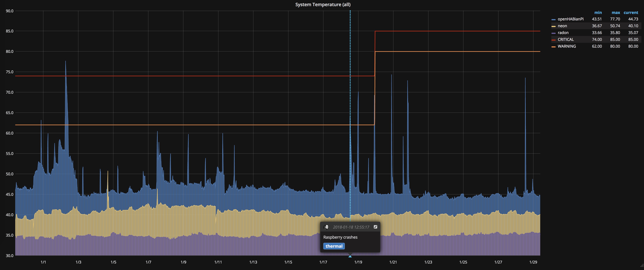The width and height of the screenshot is (644, 270).
Task: Open the color picker for openHABianPi swatch
Action: click(554, 19)
